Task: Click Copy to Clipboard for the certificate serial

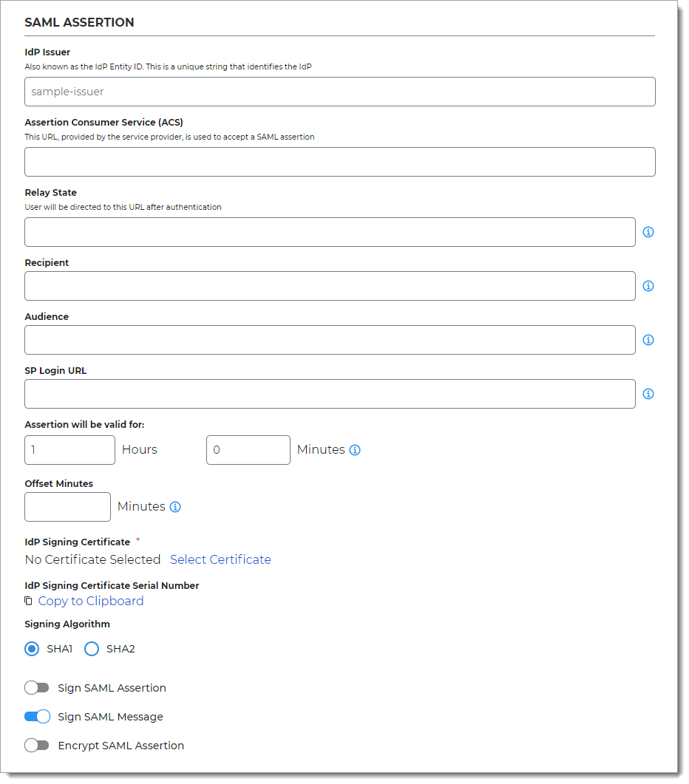Action: tap(90, 601)
